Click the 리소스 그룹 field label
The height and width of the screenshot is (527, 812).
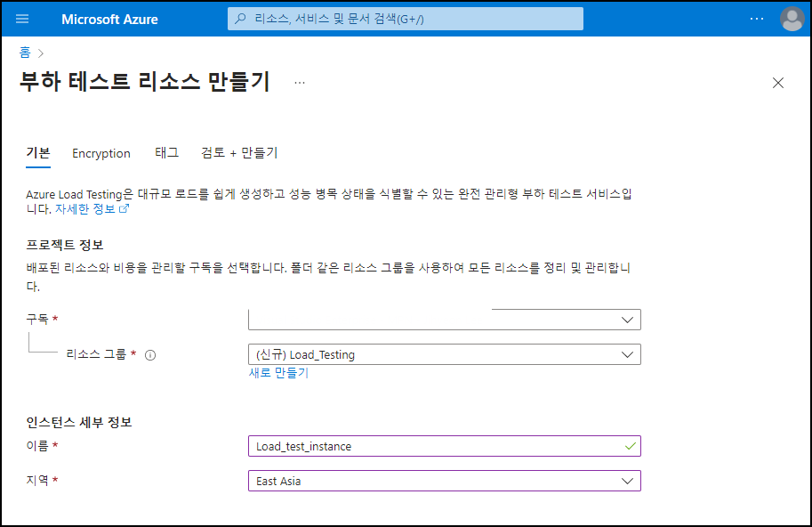[x=96, y=354]
